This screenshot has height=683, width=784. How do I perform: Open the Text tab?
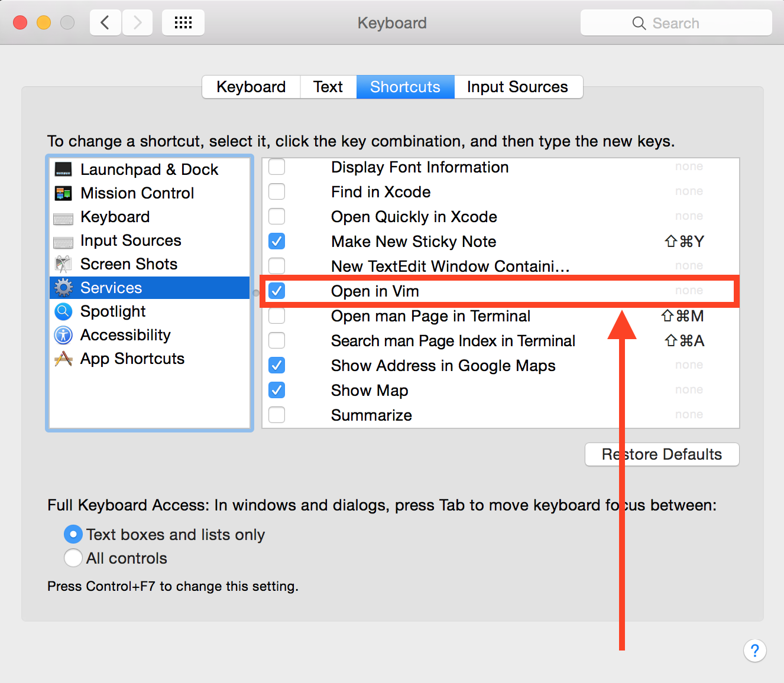coord(328,87)
